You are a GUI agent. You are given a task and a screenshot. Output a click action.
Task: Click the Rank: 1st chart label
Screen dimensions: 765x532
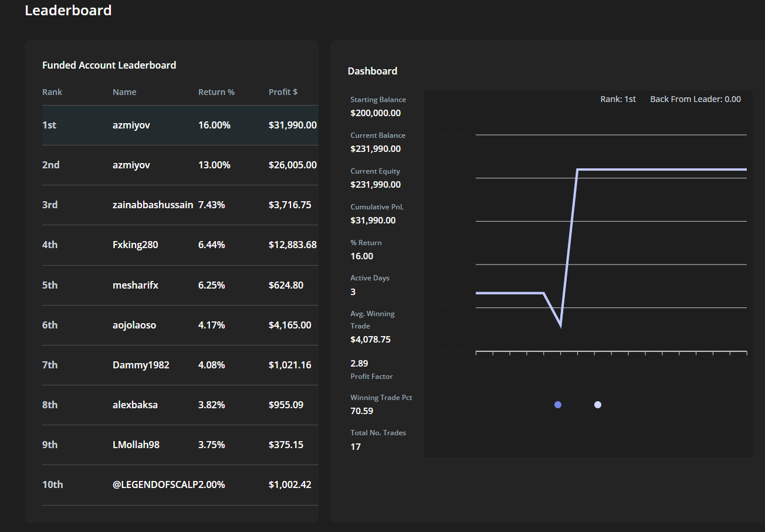coord(618,99)
